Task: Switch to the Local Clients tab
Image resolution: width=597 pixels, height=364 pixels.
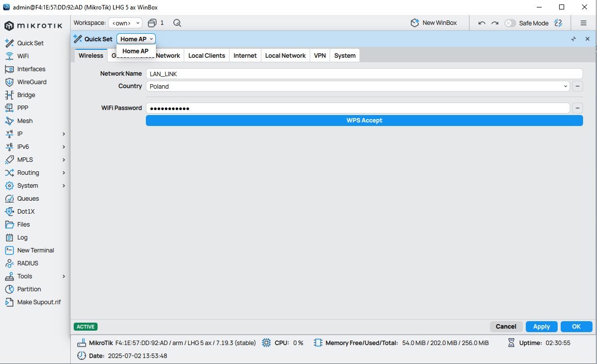Action: [x=207, y=55]
